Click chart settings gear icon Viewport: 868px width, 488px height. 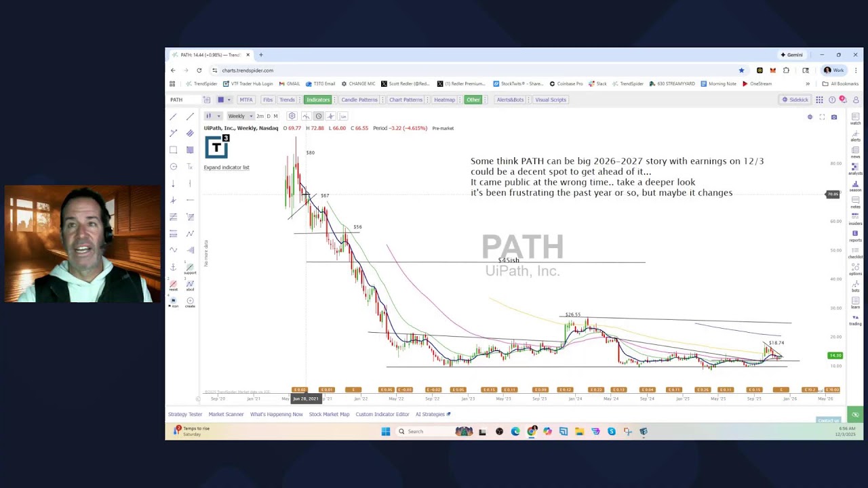point(292,116)
